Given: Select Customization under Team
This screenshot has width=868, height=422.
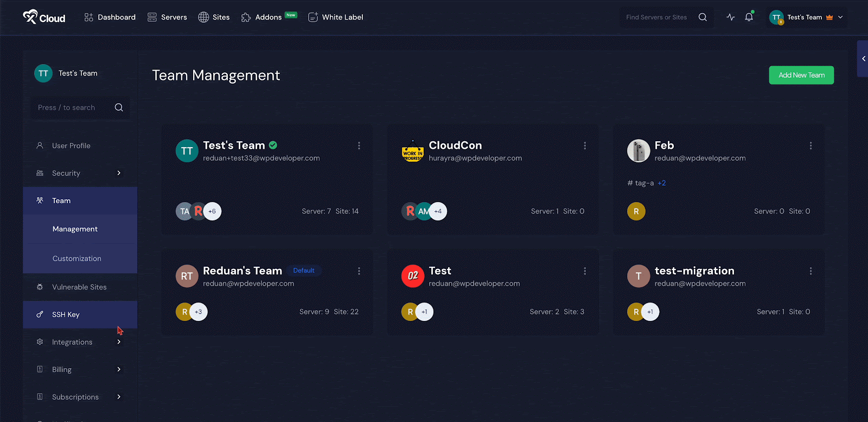Looking at the screenshot, I should click(77, 259).
